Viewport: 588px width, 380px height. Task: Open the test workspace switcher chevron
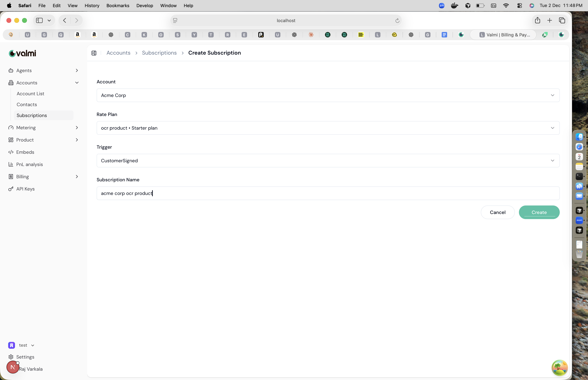32,345
